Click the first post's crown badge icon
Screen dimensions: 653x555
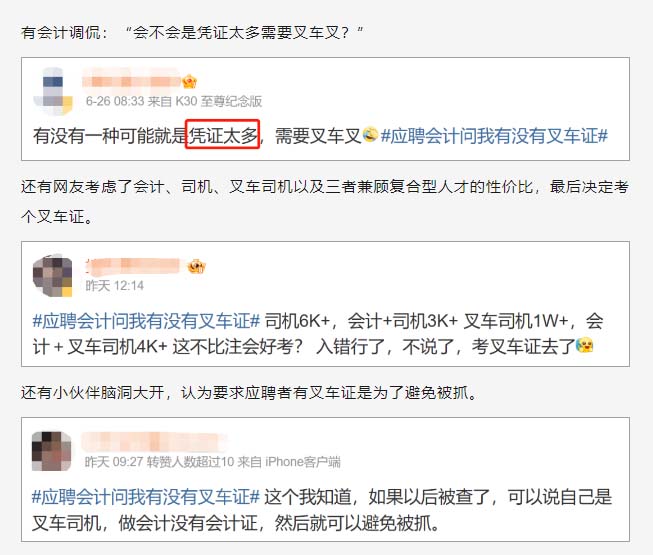(189, 81)
